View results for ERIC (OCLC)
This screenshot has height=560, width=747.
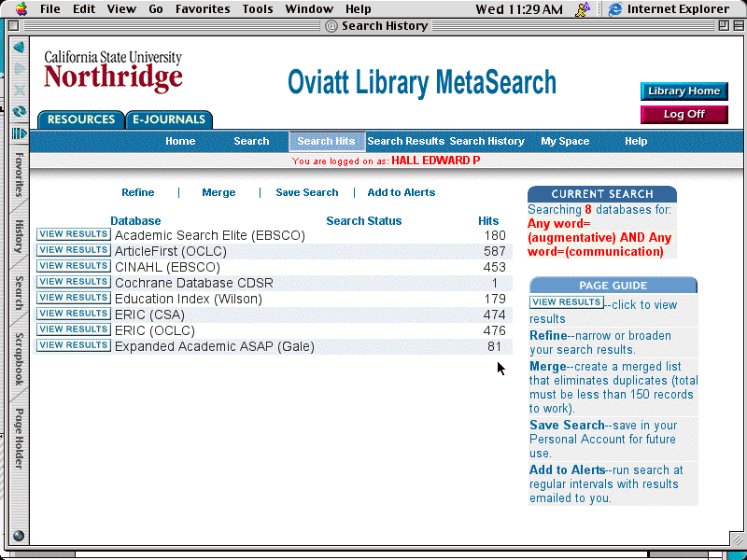tap(74, 329)
